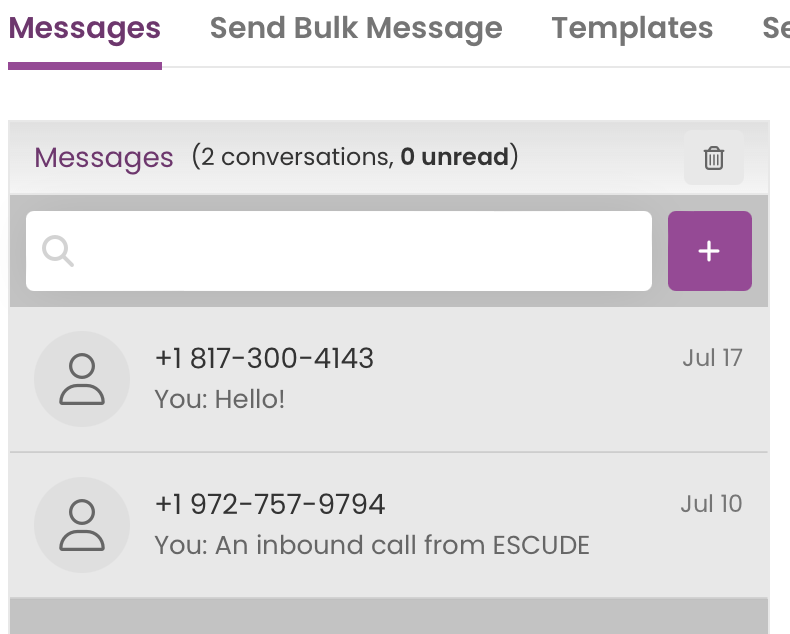Click avatar icon for +1 817-300-4143

coord(82,379)
